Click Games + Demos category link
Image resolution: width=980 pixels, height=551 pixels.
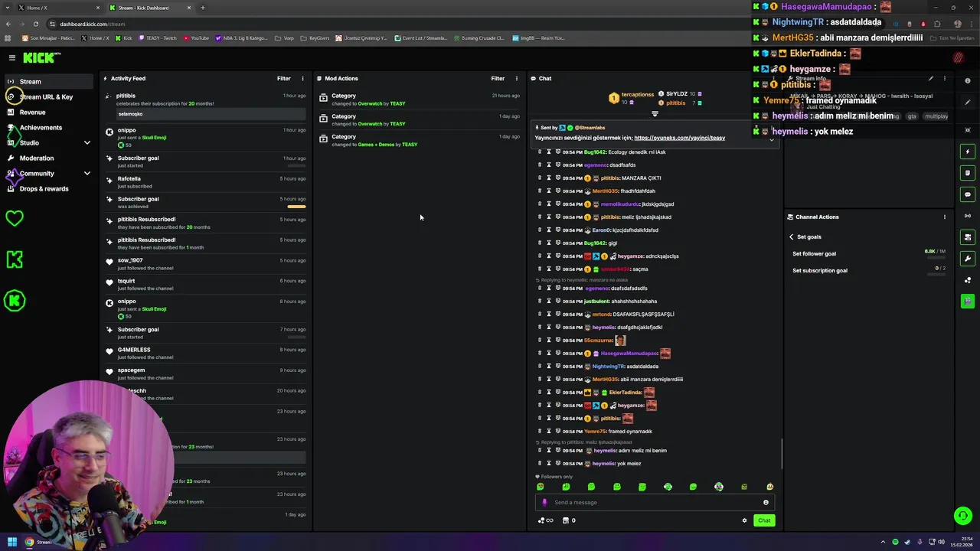coord(376,144)
